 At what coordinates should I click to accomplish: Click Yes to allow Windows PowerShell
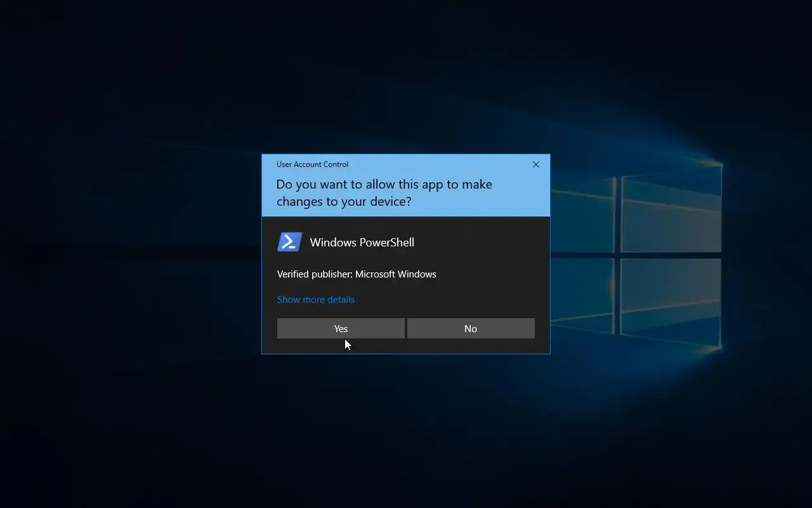(341, 328)
